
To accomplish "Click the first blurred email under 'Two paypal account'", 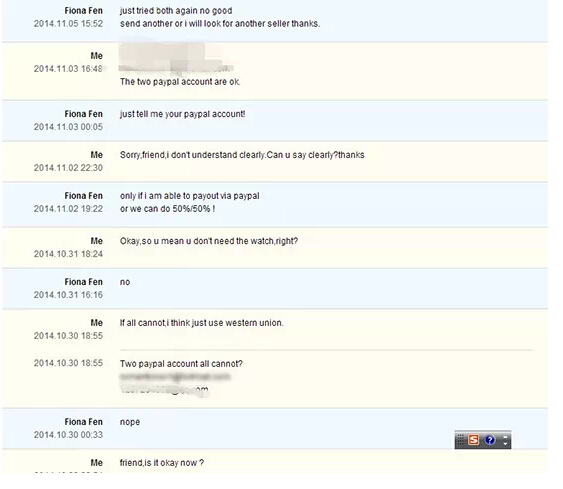I will 175,377.
